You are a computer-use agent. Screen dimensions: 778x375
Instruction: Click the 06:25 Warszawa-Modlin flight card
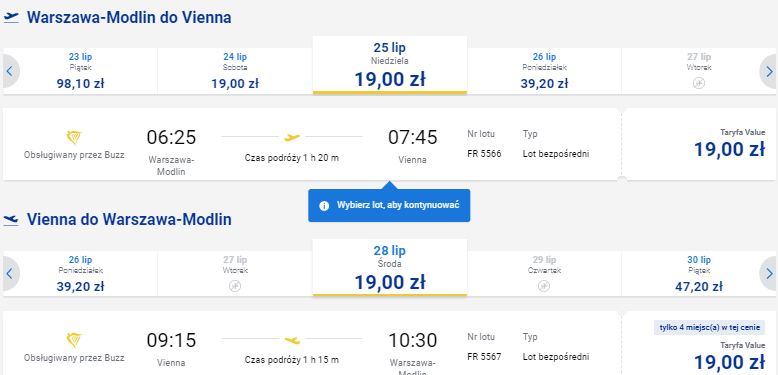[312, 144]
